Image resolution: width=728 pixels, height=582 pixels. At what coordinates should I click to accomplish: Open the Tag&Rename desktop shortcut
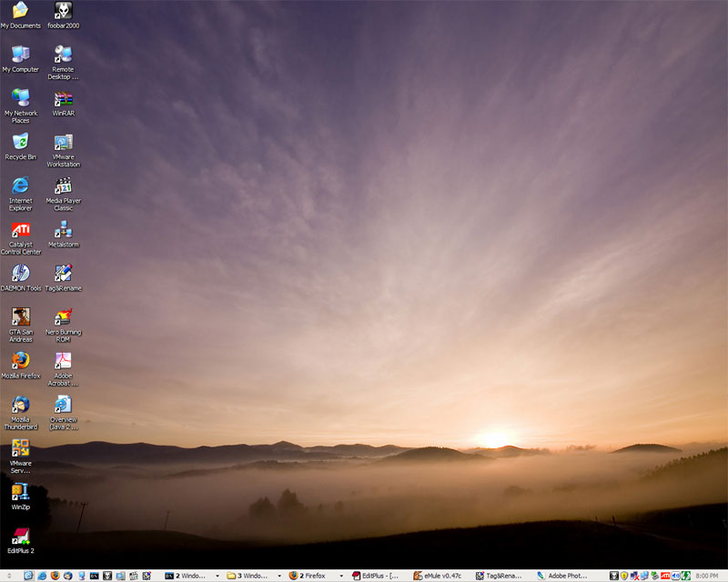point(63,273)
